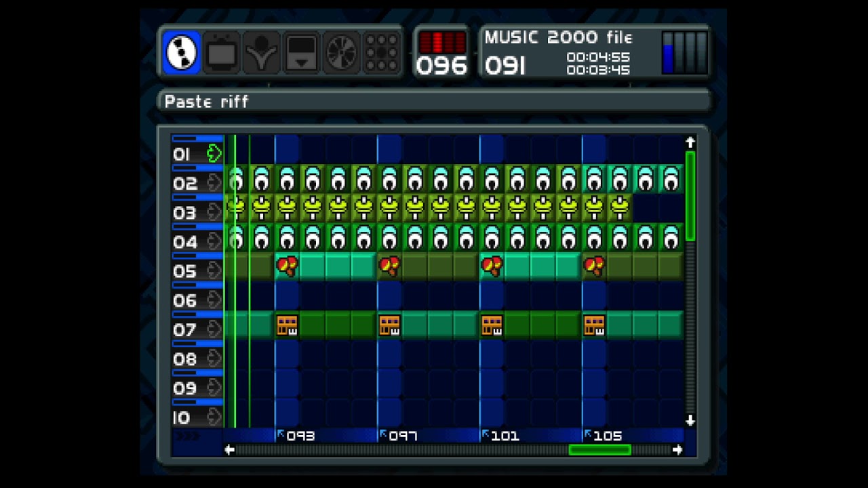The image size is (868, 488).
Task: Click the green horizontal timeline scrollbar thumb
Action: (599, 449)
